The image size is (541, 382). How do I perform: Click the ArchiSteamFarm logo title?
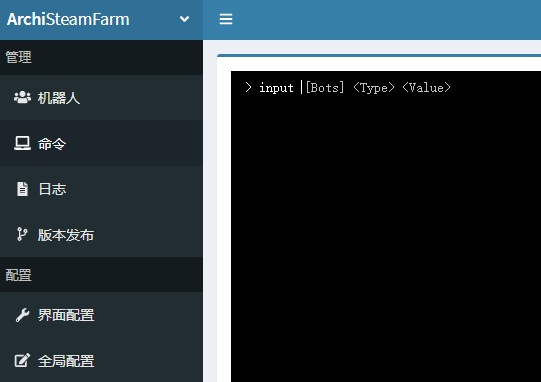coord(68,19)
